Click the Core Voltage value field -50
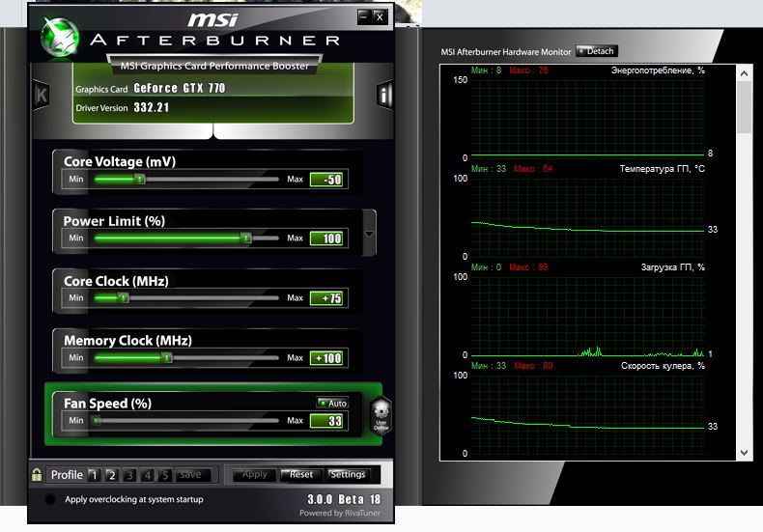Screen dimensions: 763x532 (x=326, y=180)
